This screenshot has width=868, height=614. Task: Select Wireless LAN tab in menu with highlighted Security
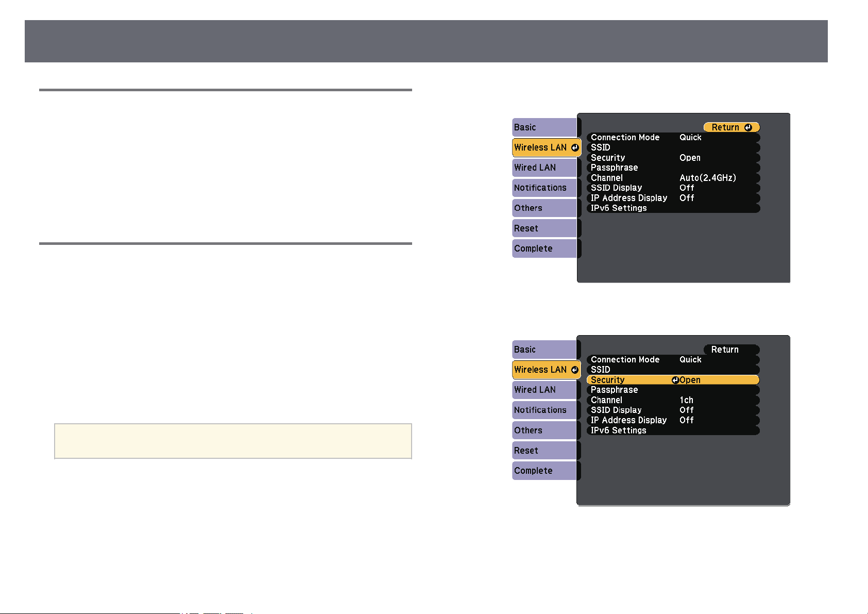[547, 370]
